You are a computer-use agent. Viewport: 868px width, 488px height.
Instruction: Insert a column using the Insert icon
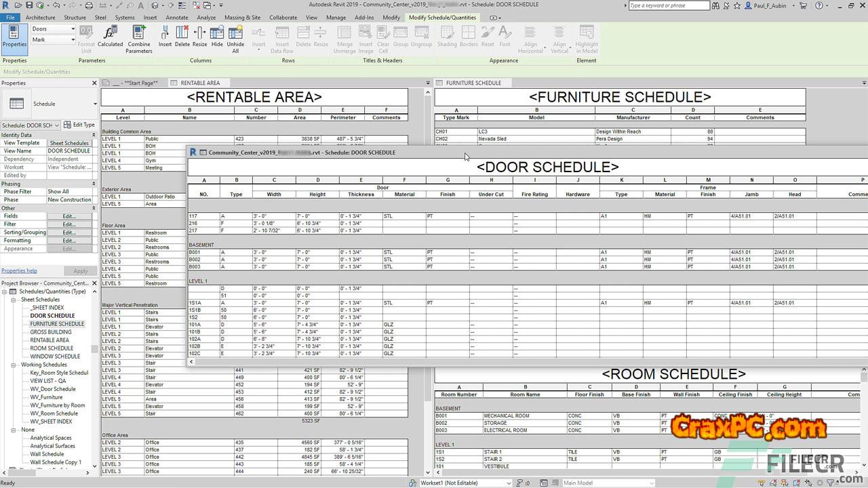pos(165,35)
